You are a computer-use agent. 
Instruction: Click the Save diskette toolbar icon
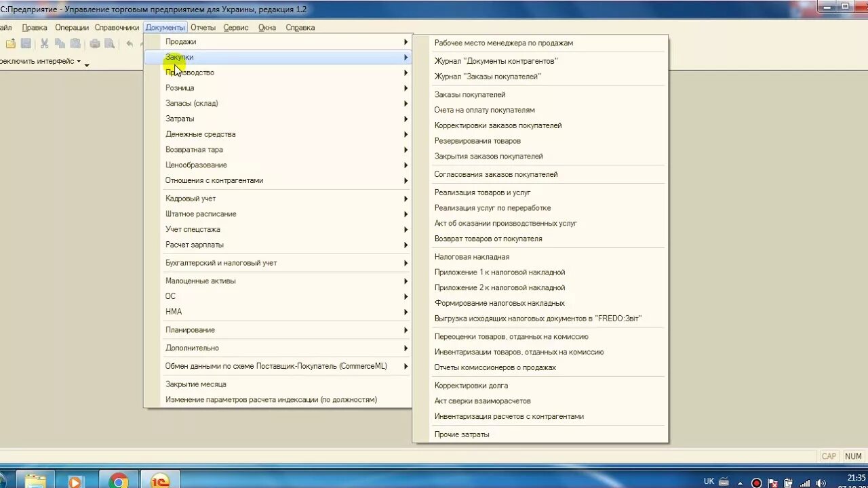[x=26, y=43]
